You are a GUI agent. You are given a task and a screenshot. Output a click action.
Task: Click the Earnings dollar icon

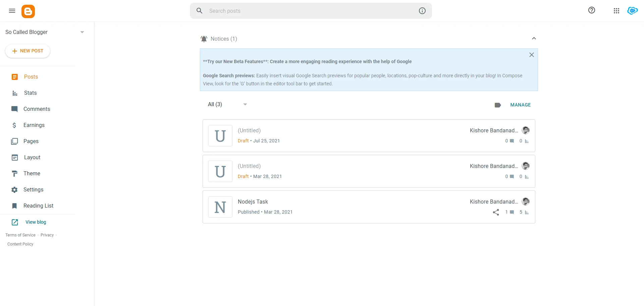point(14,125)
